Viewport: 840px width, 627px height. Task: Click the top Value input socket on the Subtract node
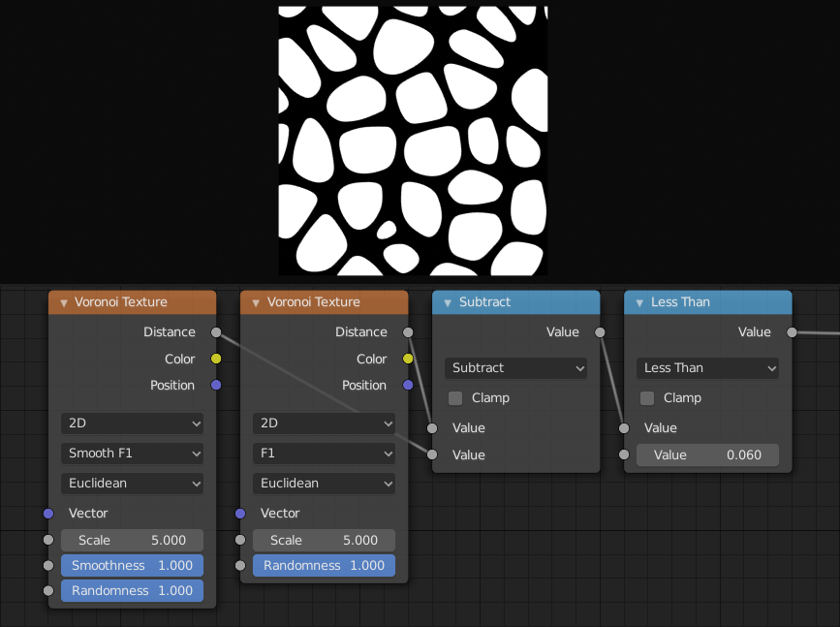432,427
